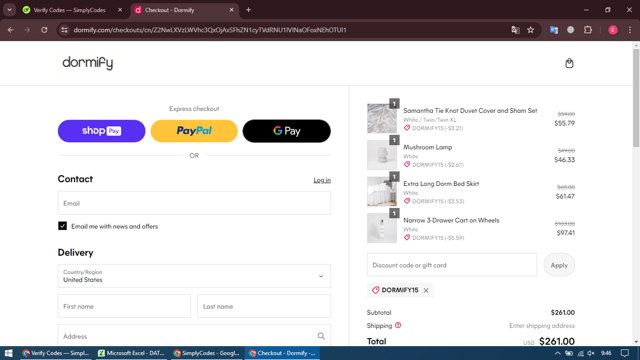Open the Extensions puzzle icon
Viewport: 640px width, 360px height.
588,30
